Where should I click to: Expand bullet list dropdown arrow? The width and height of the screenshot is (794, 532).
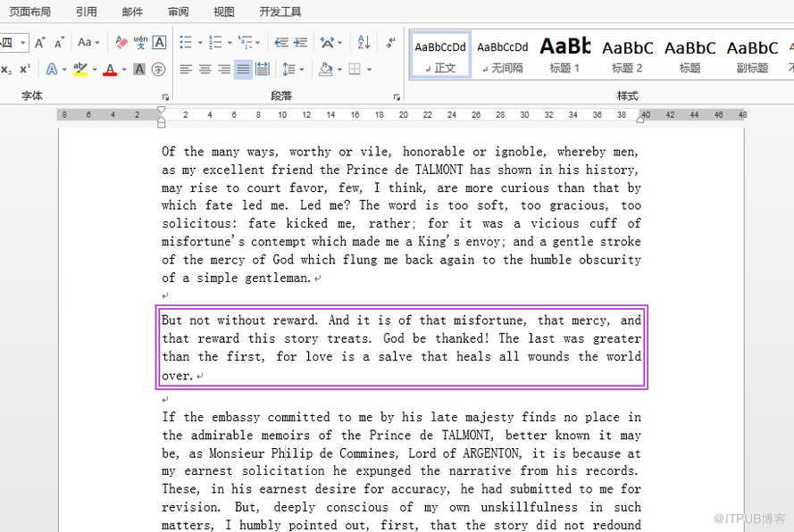coord(200,43)
